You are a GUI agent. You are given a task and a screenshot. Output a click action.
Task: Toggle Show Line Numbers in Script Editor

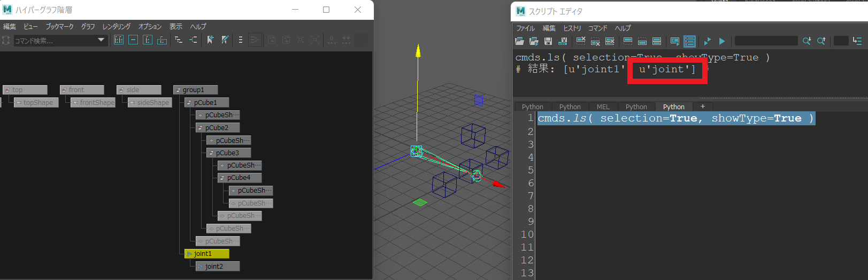[690, 41]
